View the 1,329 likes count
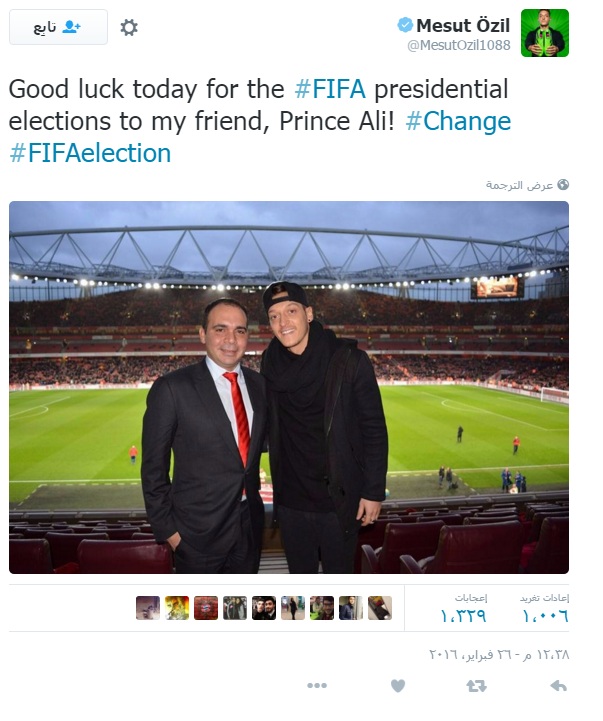This screenshot has width=603, height=721. 464,609
